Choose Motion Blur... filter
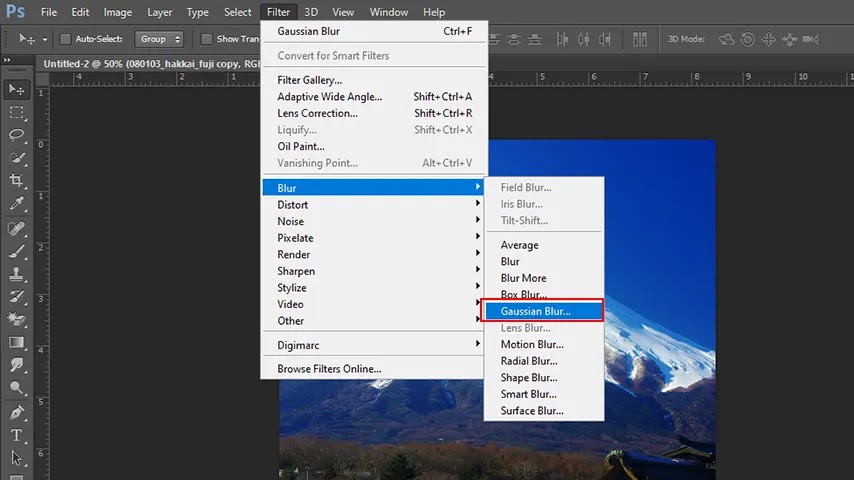Viewport: 854px width, 480px height. pyautogui.click(x=544, y=344)
